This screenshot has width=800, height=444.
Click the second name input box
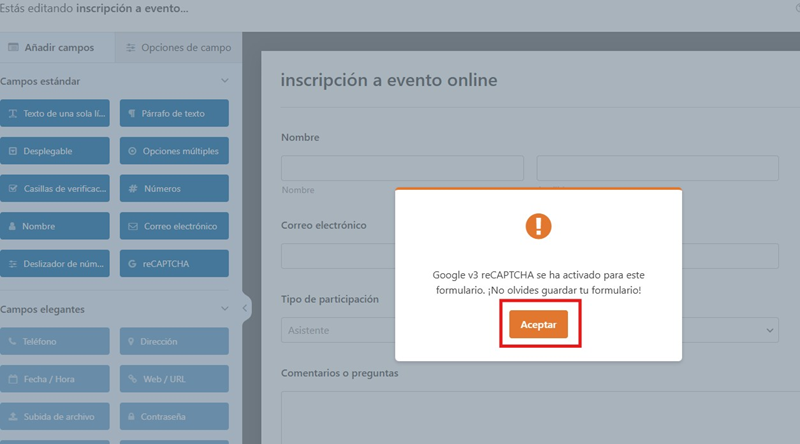[658, 168]
